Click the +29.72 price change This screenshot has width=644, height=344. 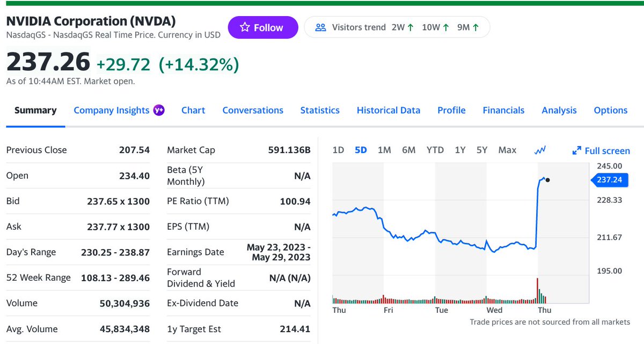tap(123, 64)
